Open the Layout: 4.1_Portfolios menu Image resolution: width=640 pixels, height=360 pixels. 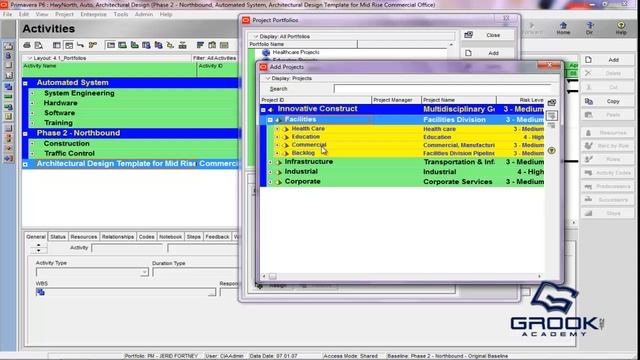point(56,58)
